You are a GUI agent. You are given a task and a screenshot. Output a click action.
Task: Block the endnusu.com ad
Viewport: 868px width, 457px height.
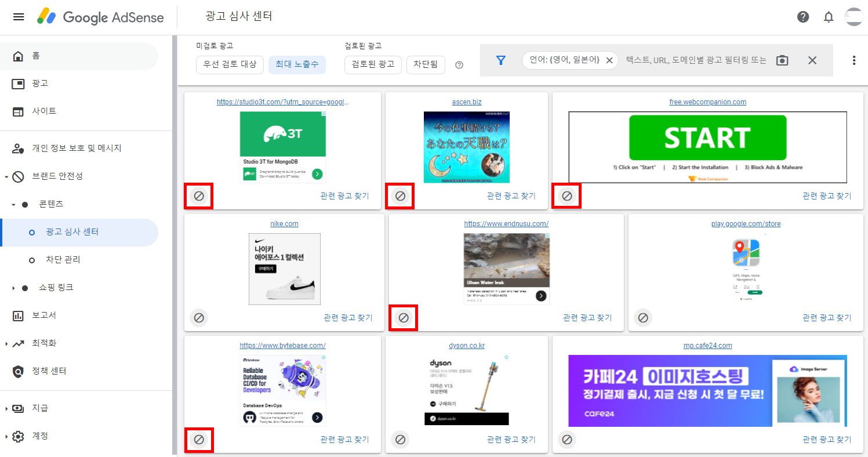coord(404,318)
